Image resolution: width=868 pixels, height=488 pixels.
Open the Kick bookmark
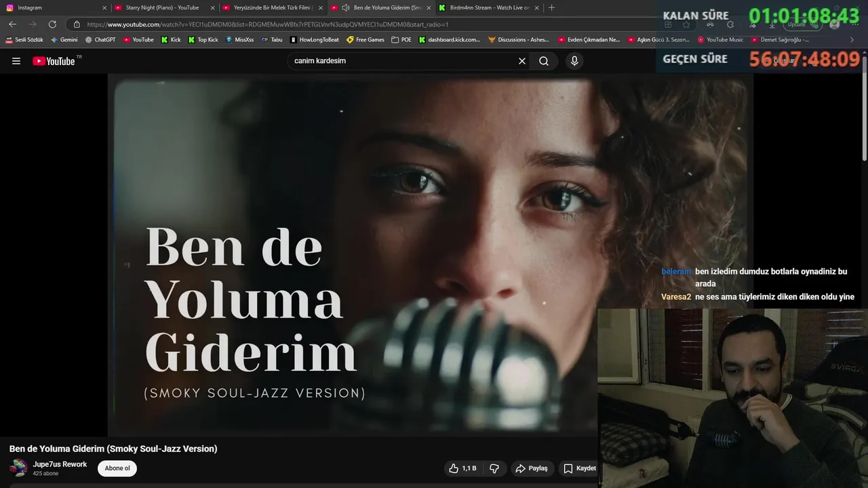[x=171, y=40]
